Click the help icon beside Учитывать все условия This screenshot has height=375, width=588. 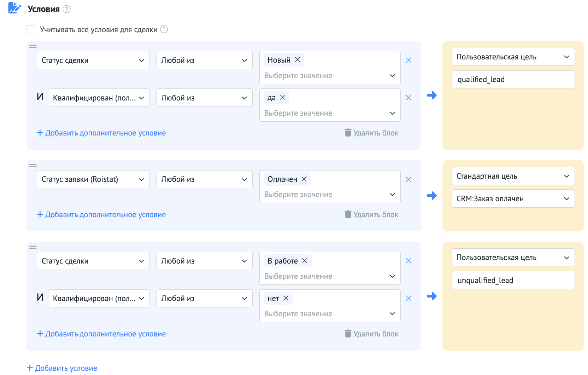(x=164, y=29)
